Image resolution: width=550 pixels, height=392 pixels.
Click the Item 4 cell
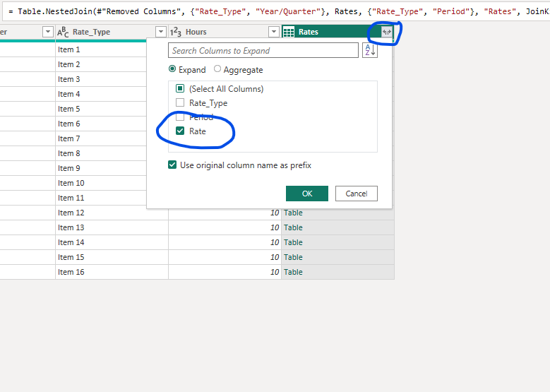101,94
